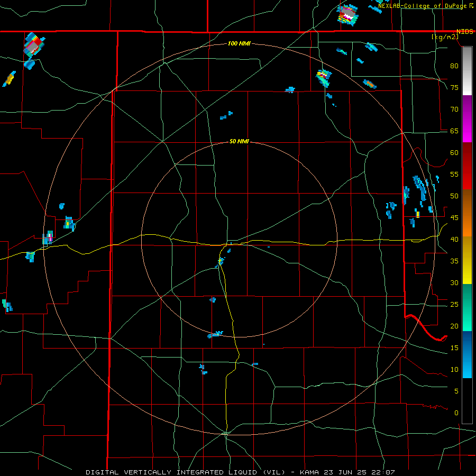Click the 80 value on the VIL scale
This screenshot has width=476, height=476.
[454, 66]
